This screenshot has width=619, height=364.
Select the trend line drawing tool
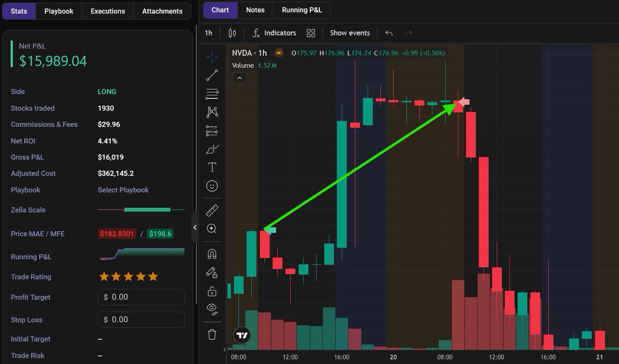[212, 75]
